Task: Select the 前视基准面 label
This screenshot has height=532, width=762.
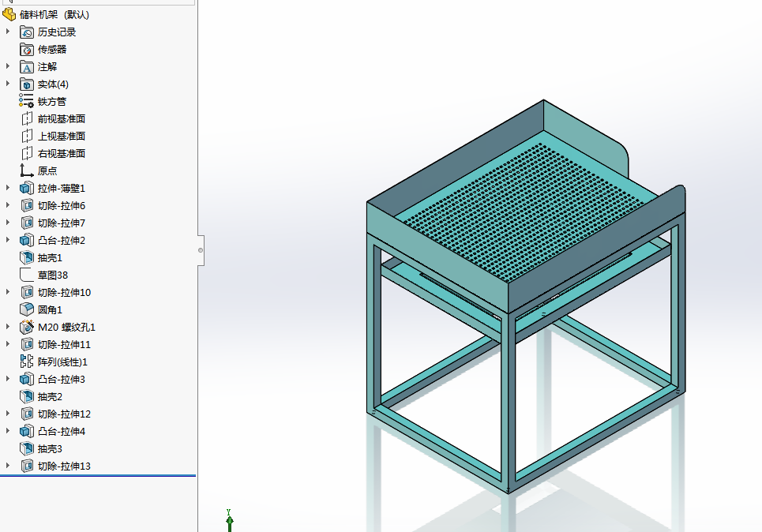Action: [x=62, y=119]
